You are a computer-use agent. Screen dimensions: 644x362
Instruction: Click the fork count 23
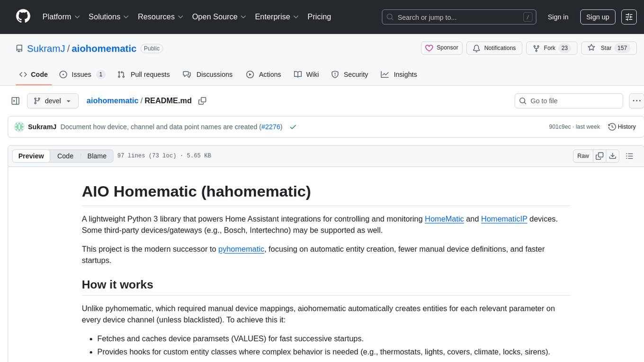[564, 48]
